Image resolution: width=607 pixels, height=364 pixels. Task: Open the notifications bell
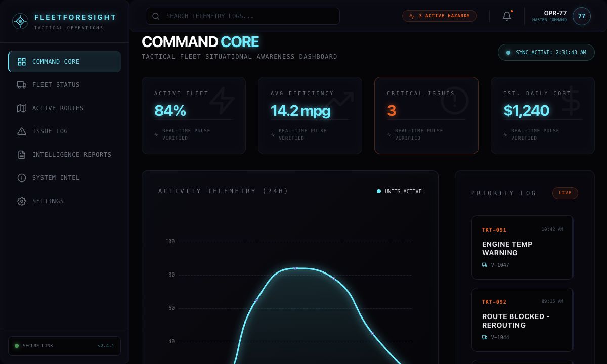coord(507,16)
